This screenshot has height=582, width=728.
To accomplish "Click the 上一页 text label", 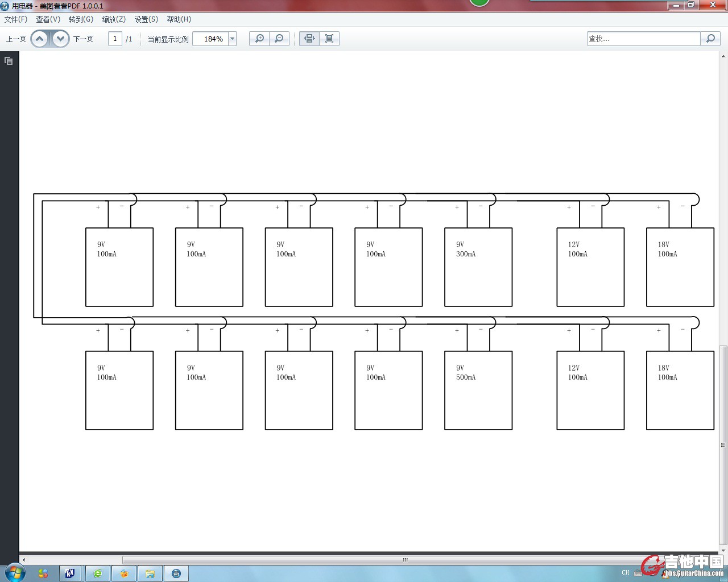I will click(16, 39).
